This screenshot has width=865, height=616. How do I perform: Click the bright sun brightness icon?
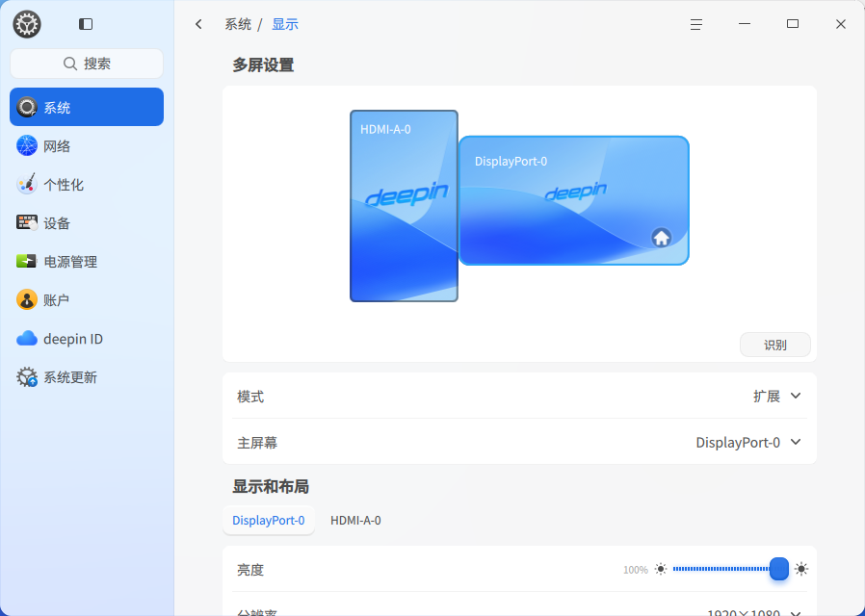click(801, 569)
